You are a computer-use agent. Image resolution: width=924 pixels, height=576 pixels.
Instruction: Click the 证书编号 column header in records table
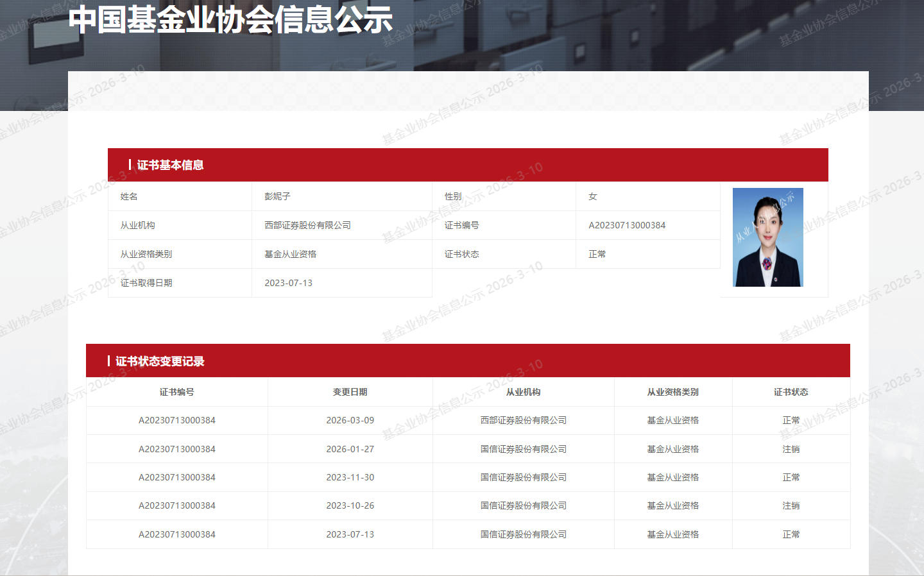point(176,392)
